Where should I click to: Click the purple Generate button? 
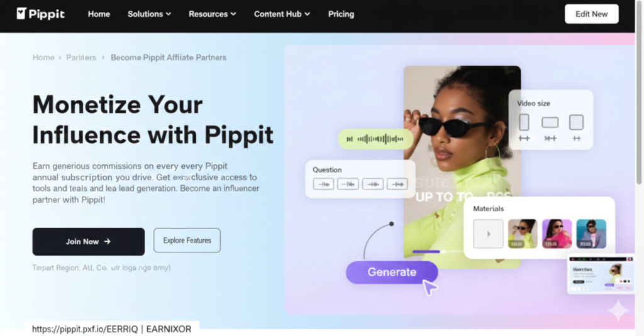pyautogui.click(x=392, y=272)
